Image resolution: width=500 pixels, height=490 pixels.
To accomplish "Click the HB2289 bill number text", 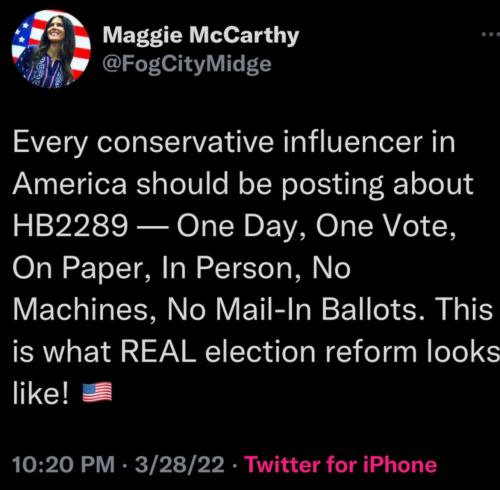I will (70, 226).
